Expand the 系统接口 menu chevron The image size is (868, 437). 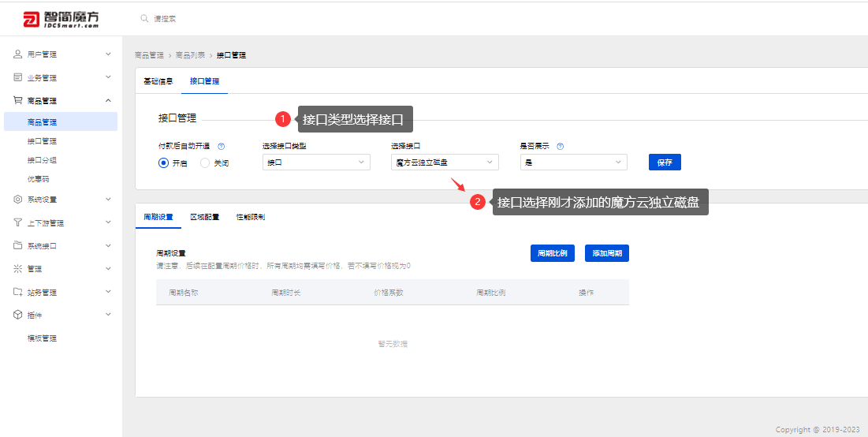pos(109,245)
